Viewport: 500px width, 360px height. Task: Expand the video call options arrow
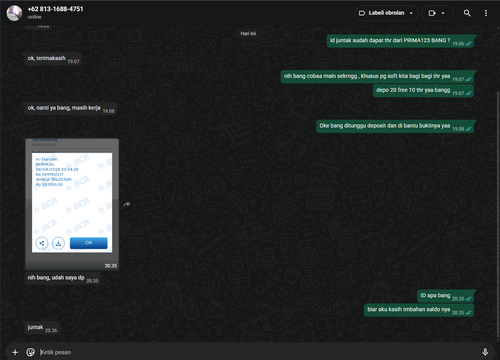click(x=443, y=13)
